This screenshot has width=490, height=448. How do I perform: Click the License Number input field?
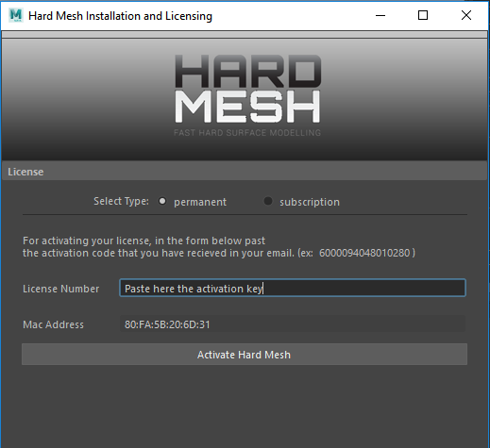[x=293, y=288]
